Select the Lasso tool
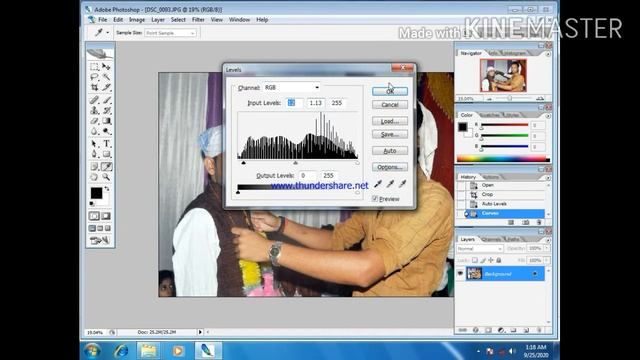Viewport: 640px width, 360px height. [x=94, y=77]
